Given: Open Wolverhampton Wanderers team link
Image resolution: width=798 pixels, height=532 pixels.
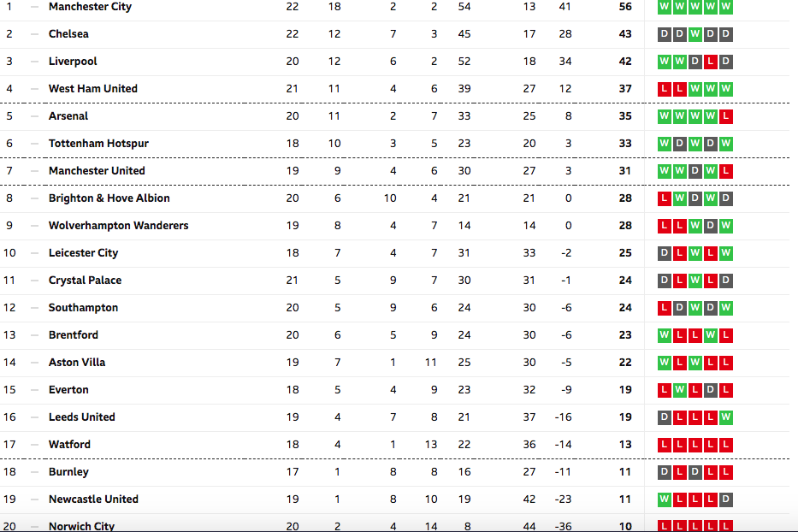Looking at the screenshot, I should tap(119, 226).
